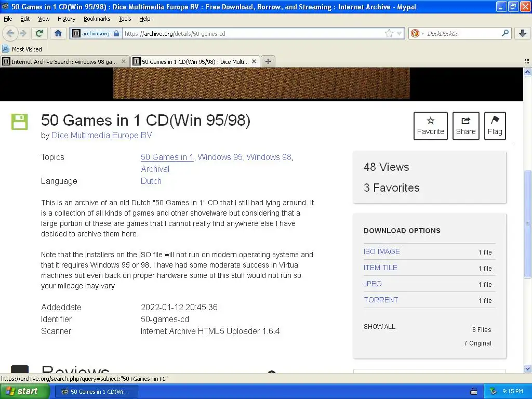Viewport: 532px width, 399px height.
Task: Flag this item with Flag button
Action: click(495, 126)
